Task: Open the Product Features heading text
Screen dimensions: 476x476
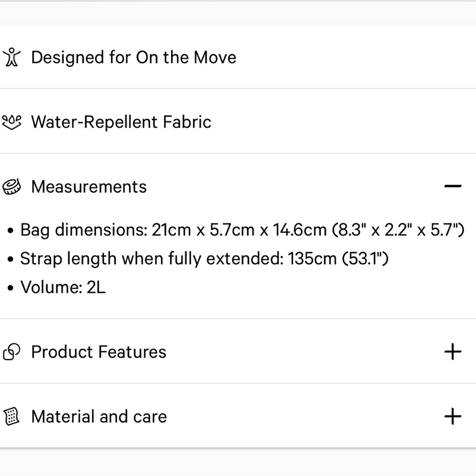Action: tap(99, 352)
